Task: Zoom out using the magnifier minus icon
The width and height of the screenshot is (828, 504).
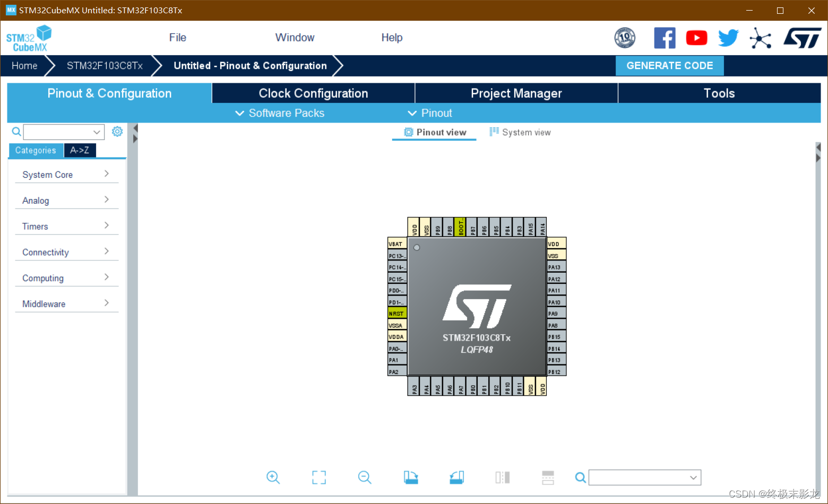Action: 365,477
